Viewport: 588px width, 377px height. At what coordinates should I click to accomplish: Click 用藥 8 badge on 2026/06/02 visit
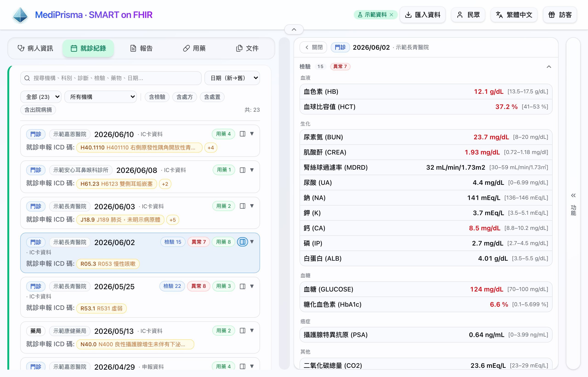click(x=223, y=242)
